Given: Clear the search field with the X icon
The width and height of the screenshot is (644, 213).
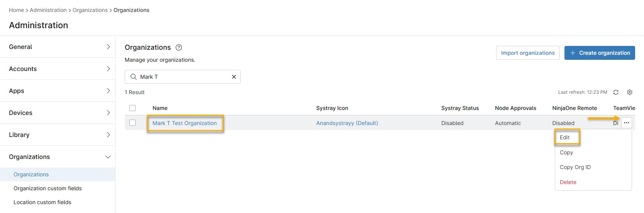Looking at the screenshot, I should (x=234, y=77).
